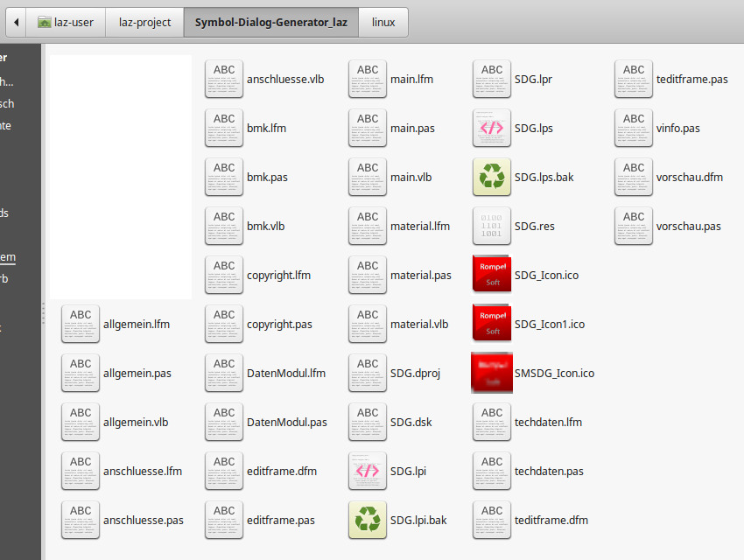
Task: Open the SDG_Icon.ico red thumbnail
Action: (492, 275)
